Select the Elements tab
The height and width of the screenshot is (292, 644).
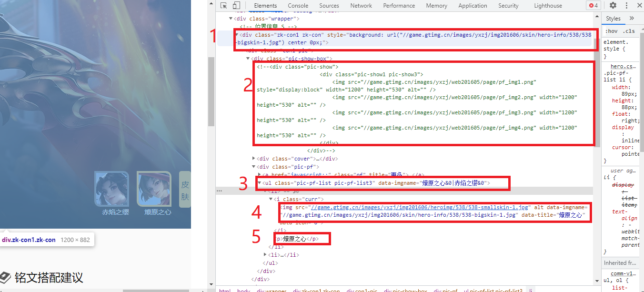[x=265, y=6]
